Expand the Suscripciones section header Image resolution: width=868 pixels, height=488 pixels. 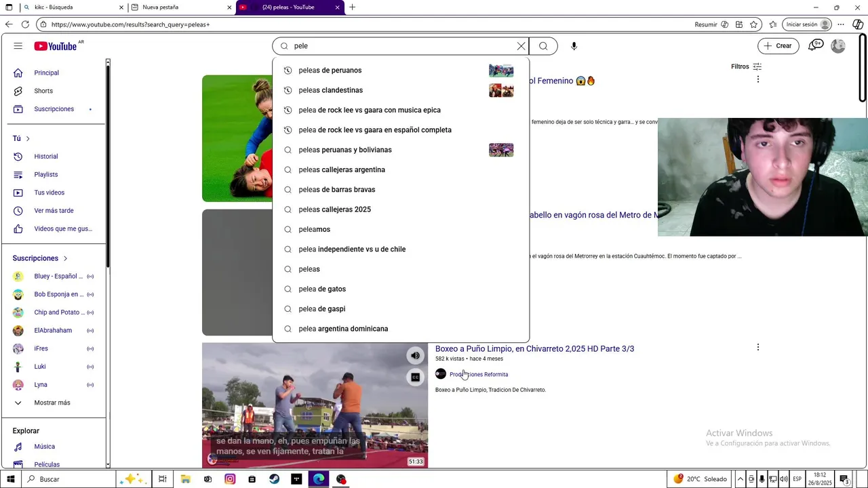(x=41, y=258)
